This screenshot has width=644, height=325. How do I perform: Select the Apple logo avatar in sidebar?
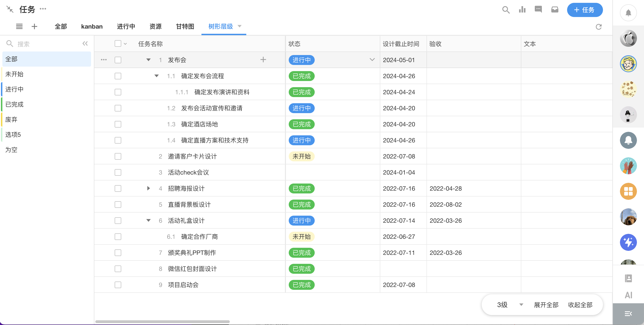pos(628,38)
